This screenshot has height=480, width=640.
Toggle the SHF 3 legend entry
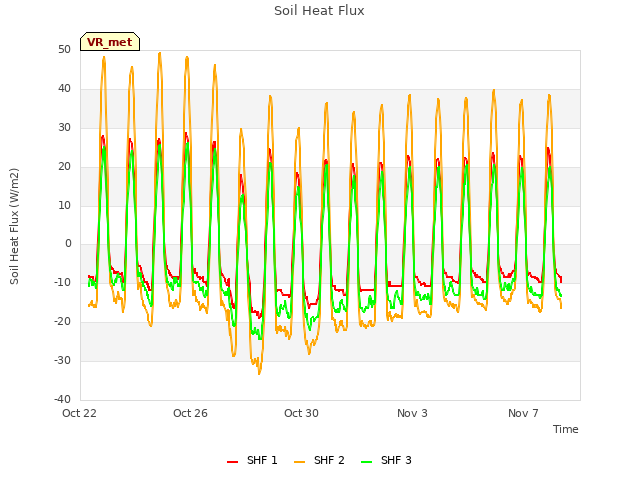(386, 460)
